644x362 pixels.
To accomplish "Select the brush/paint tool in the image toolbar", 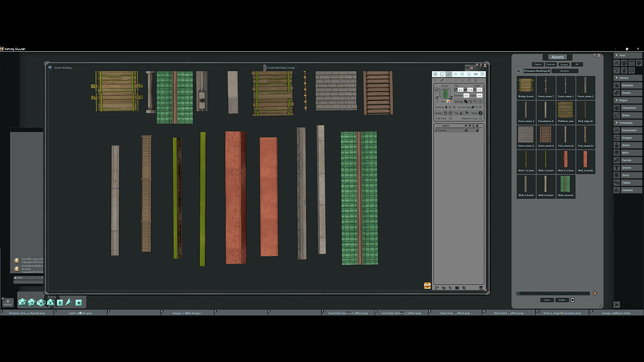I will pos(449,74).
